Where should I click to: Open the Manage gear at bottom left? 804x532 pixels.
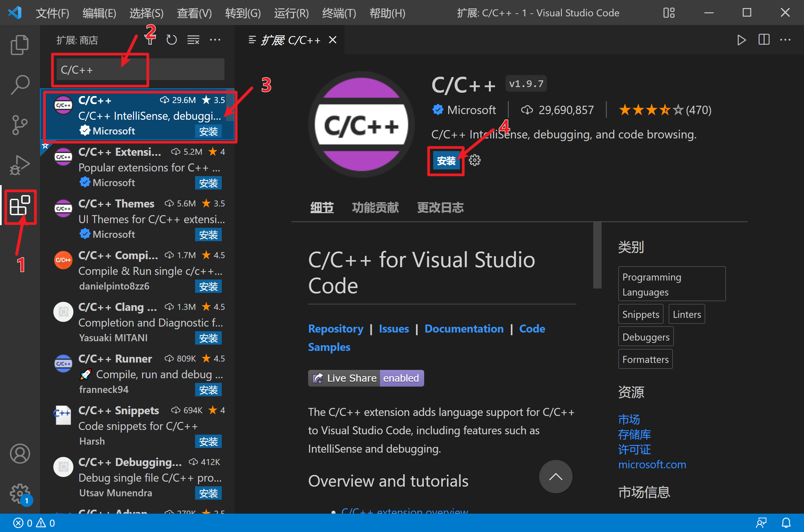[x=19, y=494]
